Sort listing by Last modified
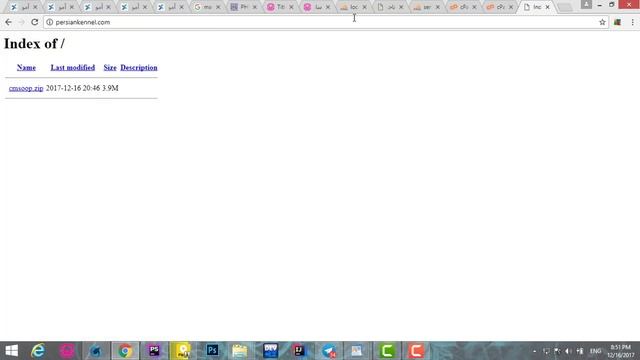Screen dimensions: 640x360 click(73, 68)
